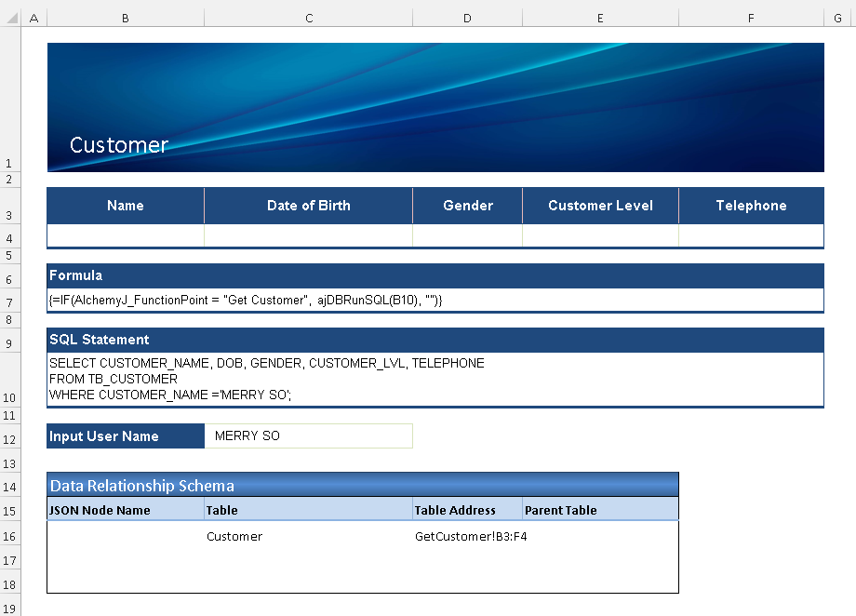This screenshot has height=616, width=856.
Task: Click the GetCustomer!B3:F4 table address cell
Action: tap(467, 537)
